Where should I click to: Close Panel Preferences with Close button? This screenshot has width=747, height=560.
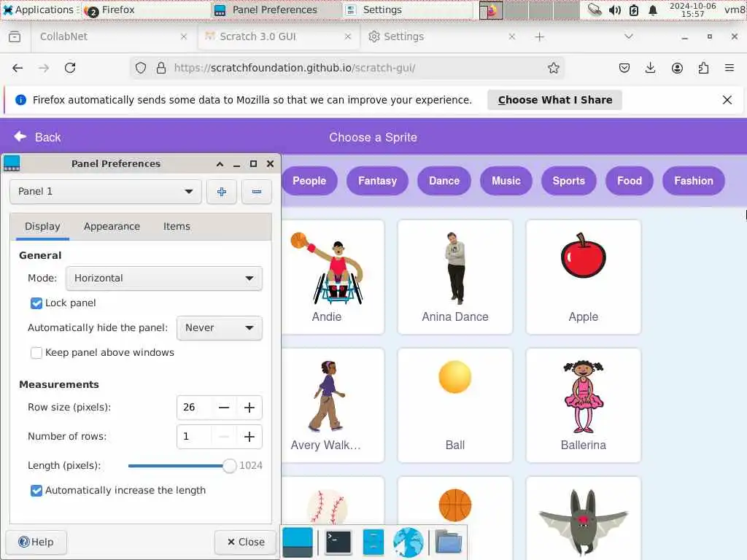[246, 542]
